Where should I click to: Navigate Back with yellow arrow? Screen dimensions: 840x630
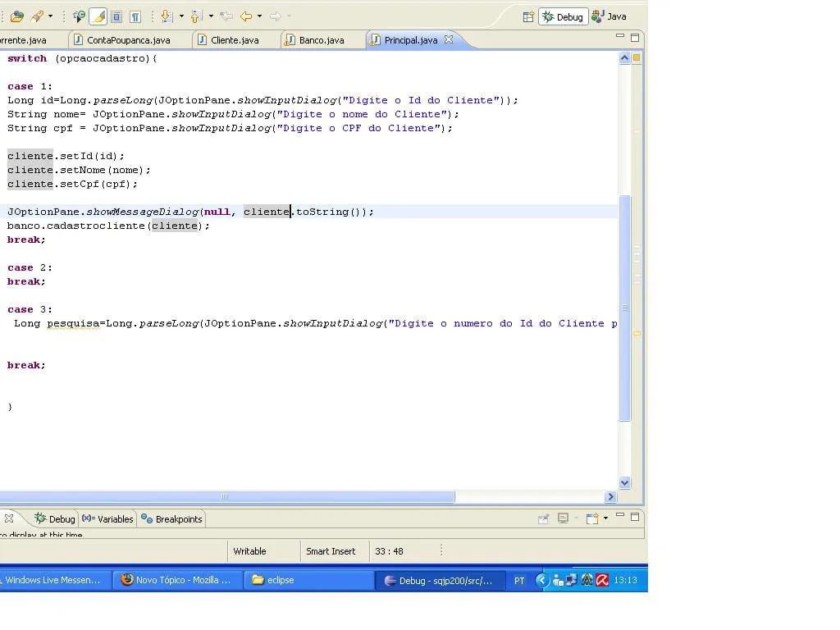coord(245,16)
